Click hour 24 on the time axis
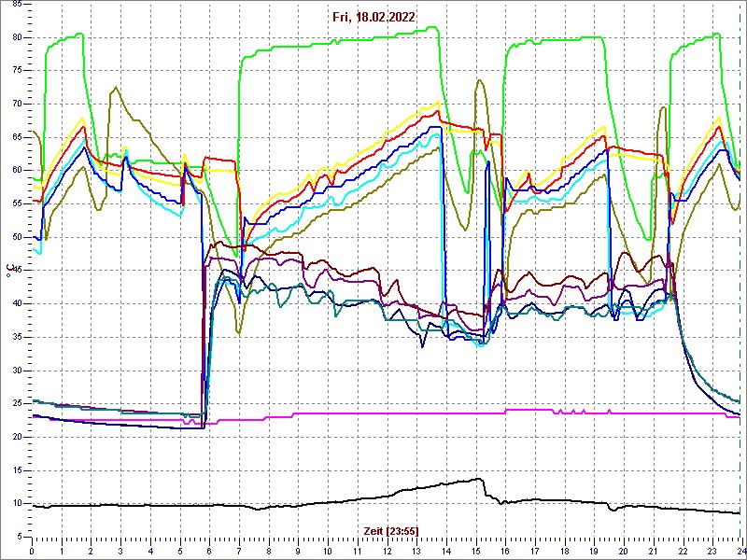Viewport: 747px width, 560px height. [x=741, y=551]
